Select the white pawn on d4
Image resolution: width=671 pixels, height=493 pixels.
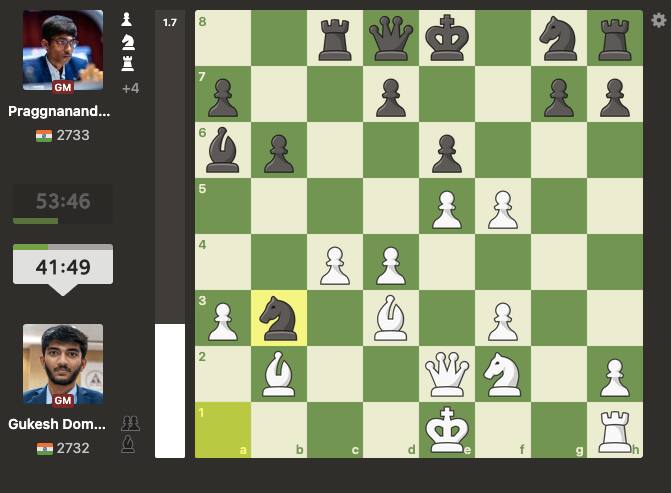tap(391, 265)
